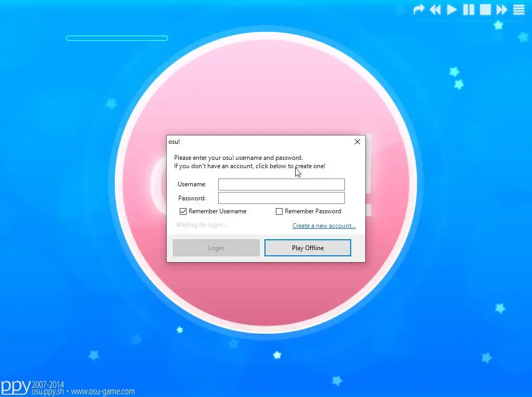Skip to previous track in music player
Viewport: 532px width, 397px height.
click(x=435, y=9)
